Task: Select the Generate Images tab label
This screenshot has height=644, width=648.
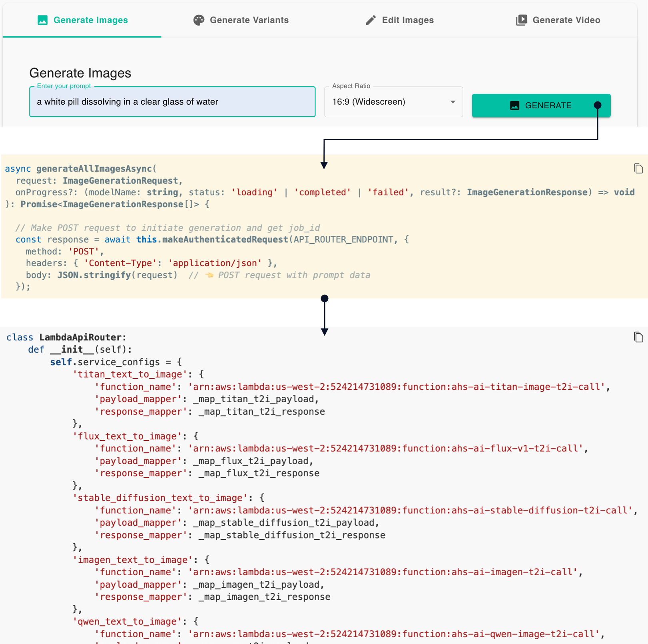Action: coord(91,20)
